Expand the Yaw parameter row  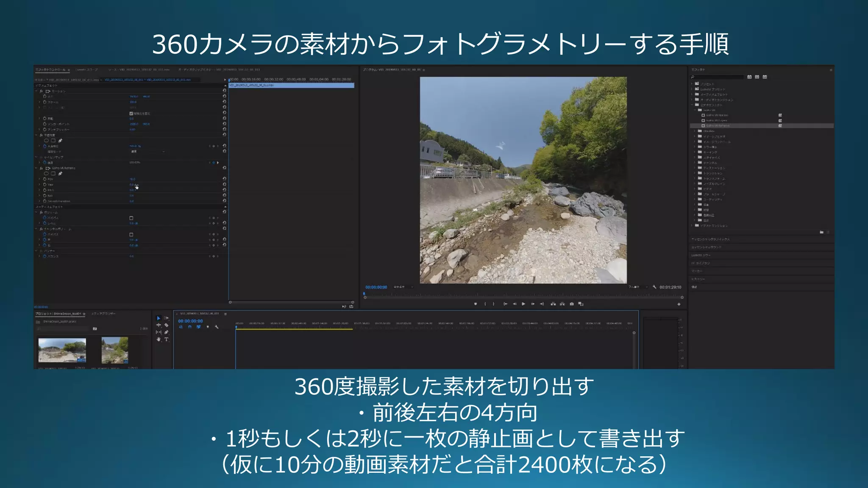click(x=40, y=185)
